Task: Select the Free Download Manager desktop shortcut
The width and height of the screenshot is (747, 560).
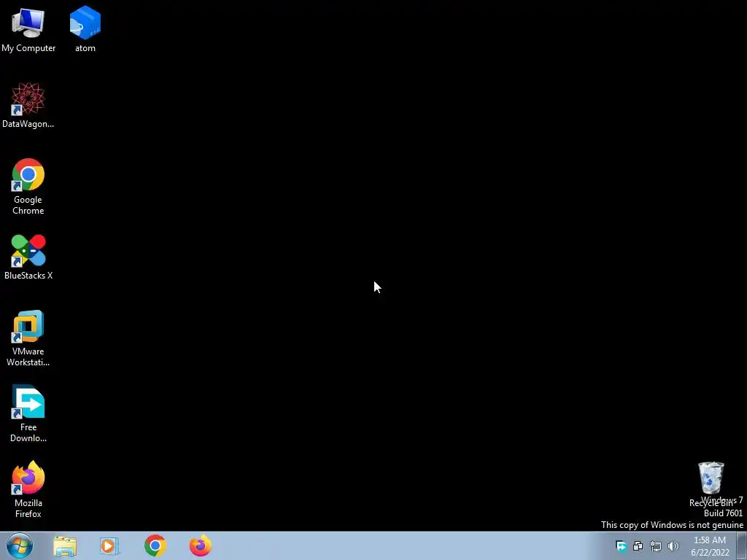Action: pyautogui.click(x=28, y=414)
